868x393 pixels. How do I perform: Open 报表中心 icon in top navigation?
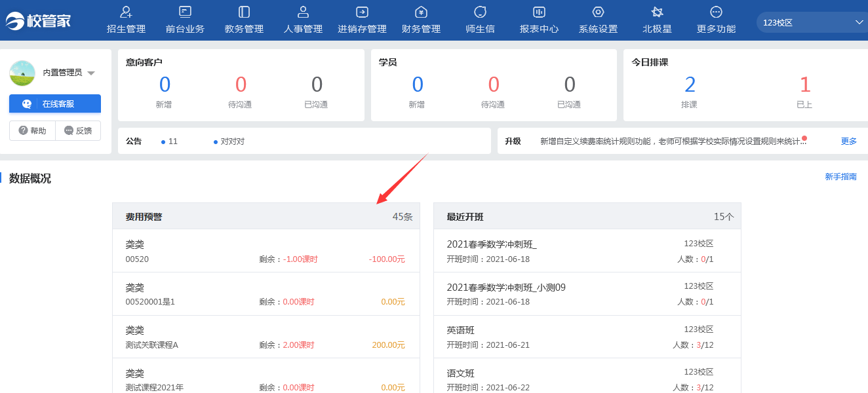click(539, 12)
